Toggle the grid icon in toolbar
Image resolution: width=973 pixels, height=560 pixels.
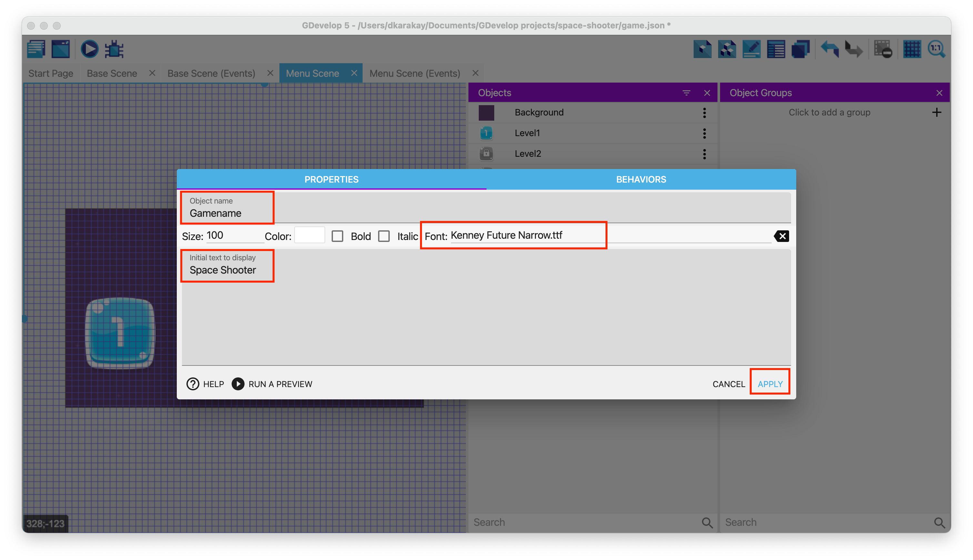(912, 49)
